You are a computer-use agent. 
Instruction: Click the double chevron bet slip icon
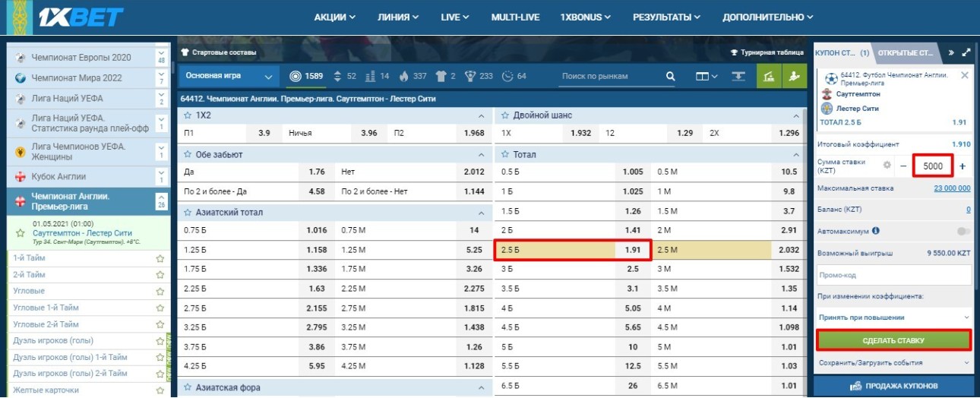(x=952, y=53)
